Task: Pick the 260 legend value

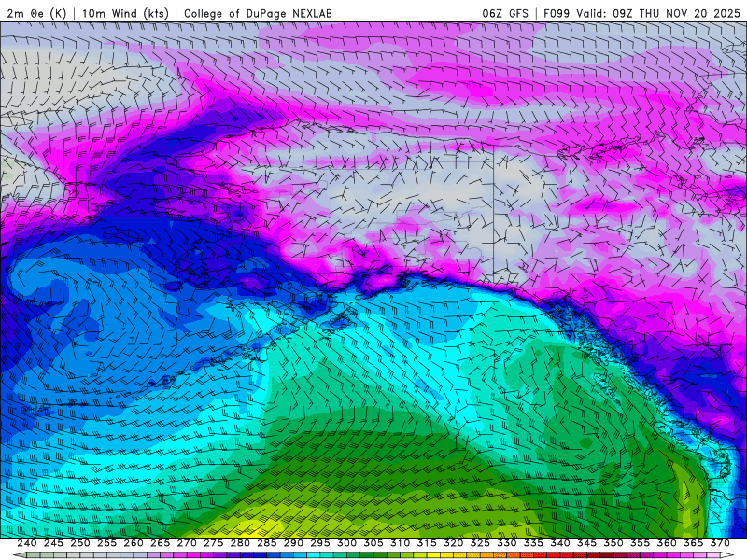Action: click(134, 543)
